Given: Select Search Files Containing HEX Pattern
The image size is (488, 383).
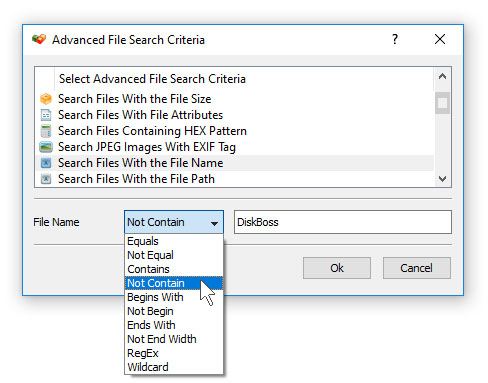Looking at the screenshot, I should (x=234, y=131).
